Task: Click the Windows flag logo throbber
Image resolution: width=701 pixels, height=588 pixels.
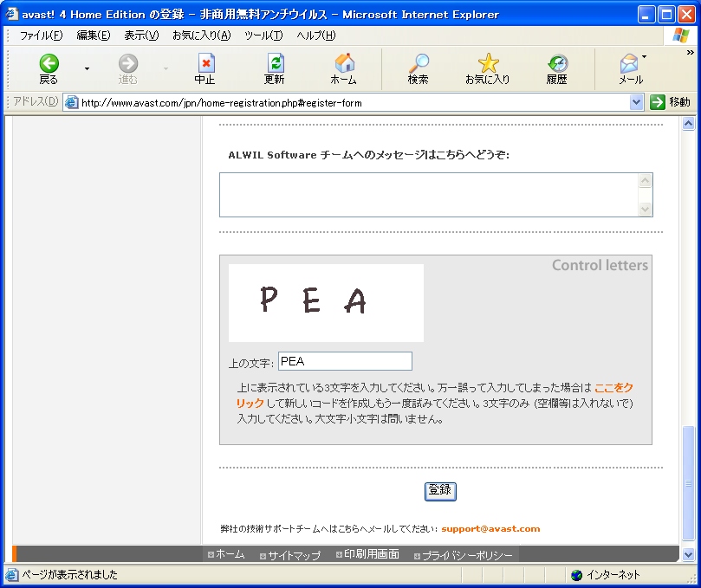Action: coord(681,36)
